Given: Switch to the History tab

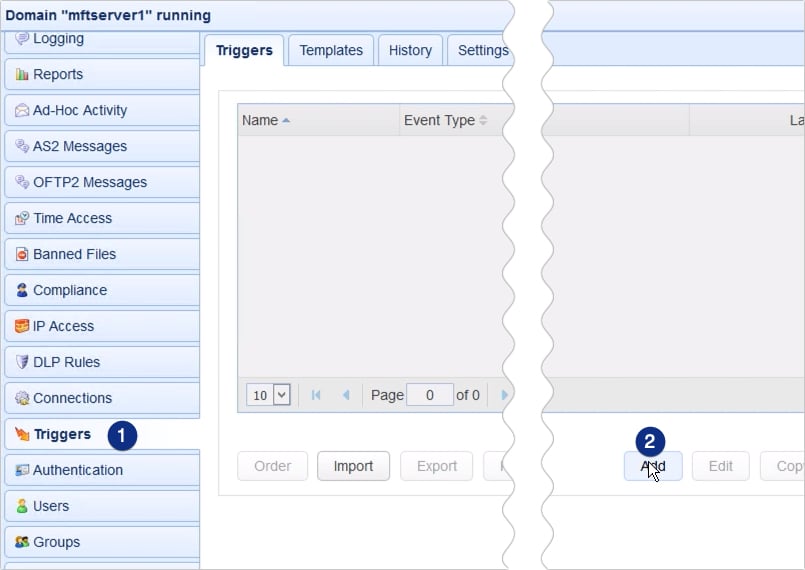Looking at the screenshot, I should click(410, 50).
